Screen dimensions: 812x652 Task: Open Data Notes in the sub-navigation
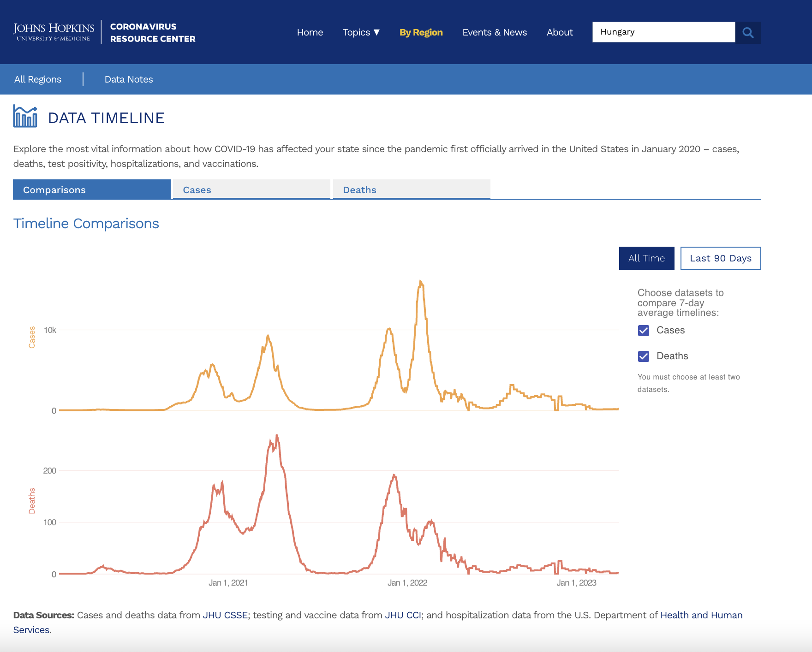pyautogui.click(x=129, y=79)
